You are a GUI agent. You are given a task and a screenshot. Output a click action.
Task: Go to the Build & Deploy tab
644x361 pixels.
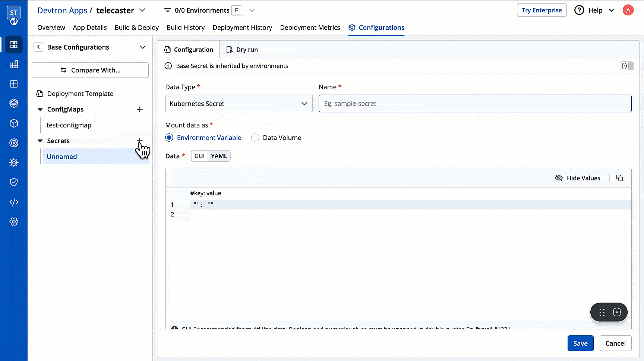tap(137, 28)
